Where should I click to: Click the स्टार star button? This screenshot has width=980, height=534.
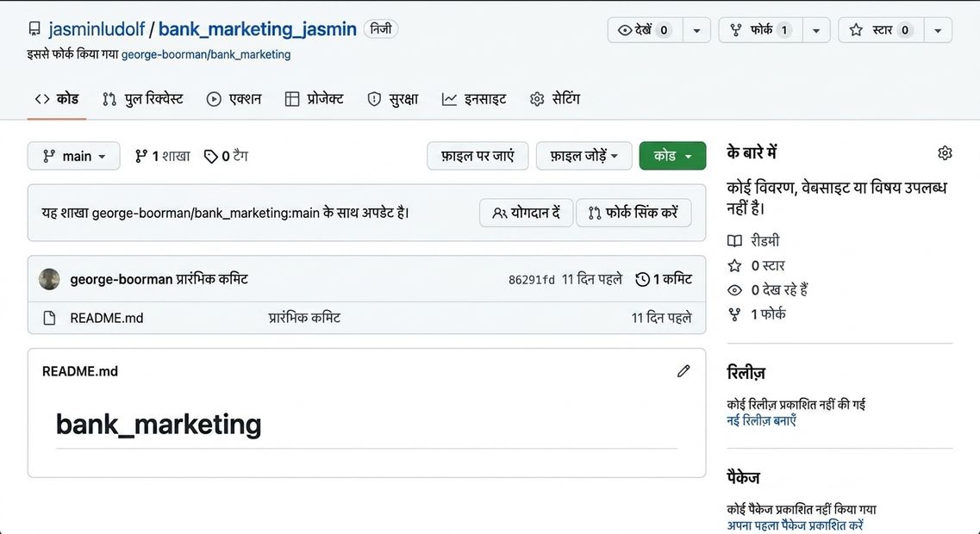pyautogui.click(x=881, y=29)
